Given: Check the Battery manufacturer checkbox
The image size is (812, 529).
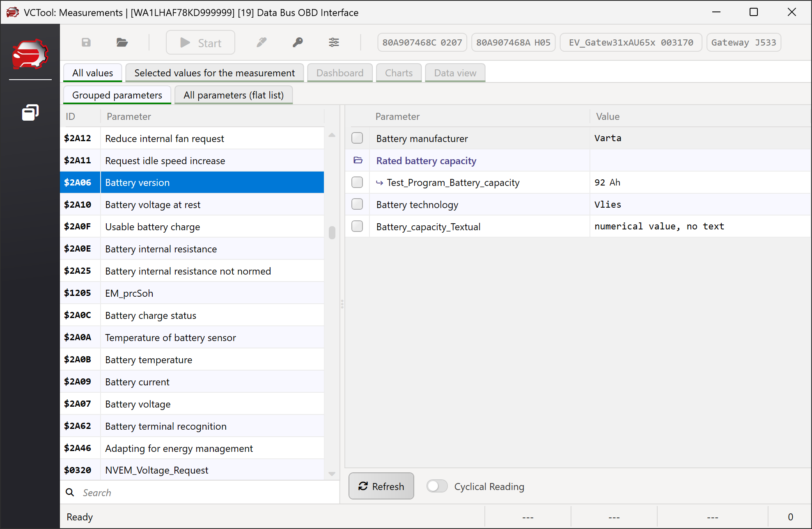Looking at the screenshot, I should tap(357, 138).
